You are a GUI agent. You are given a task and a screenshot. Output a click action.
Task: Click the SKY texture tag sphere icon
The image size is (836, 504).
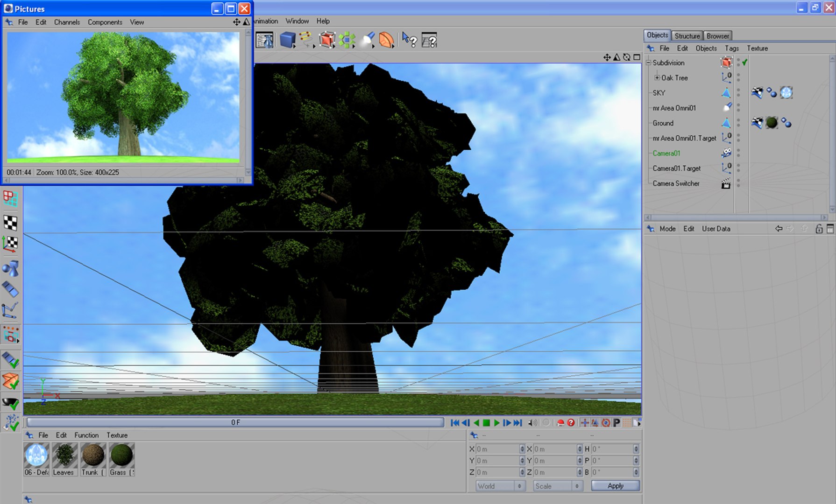pos(786,93)
